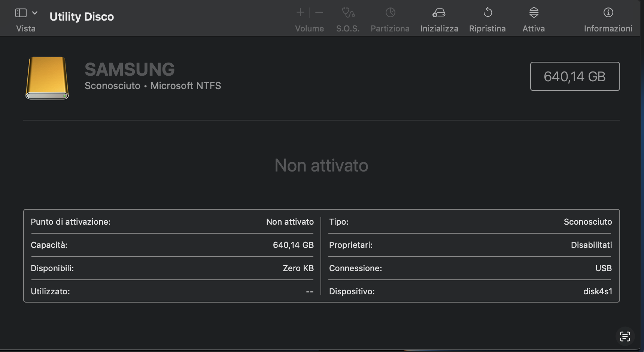Click the Utility Disco window title
Image resolution: width=644 pixels, height=352 pixels.
82,16
